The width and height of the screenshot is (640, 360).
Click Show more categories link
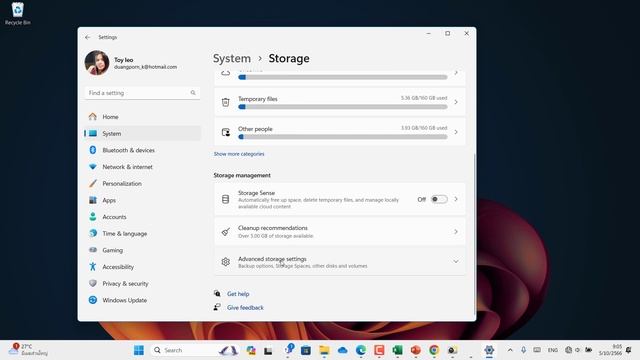click(239, 154)
